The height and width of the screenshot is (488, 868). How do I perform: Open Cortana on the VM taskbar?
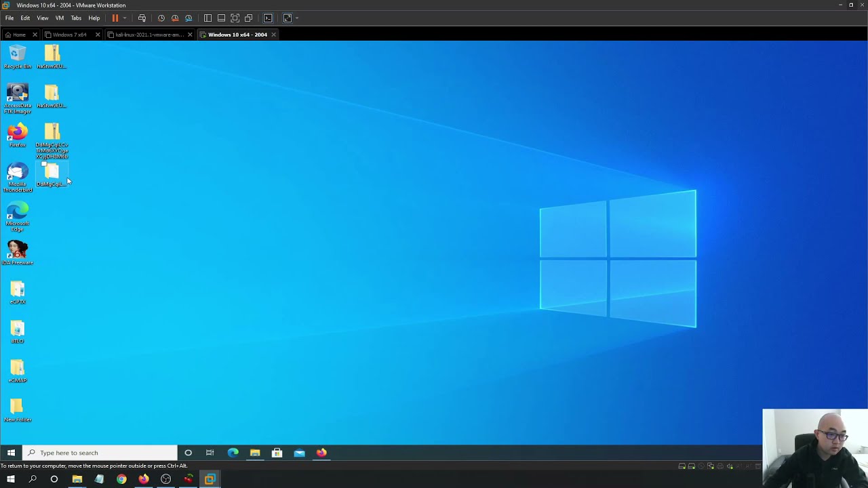pos(189,453)
